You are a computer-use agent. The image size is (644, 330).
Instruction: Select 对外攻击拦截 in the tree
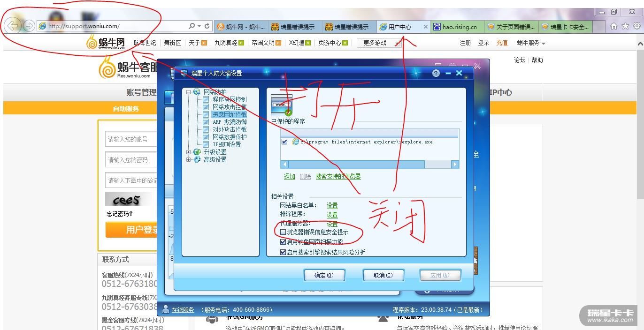point(230,129)
